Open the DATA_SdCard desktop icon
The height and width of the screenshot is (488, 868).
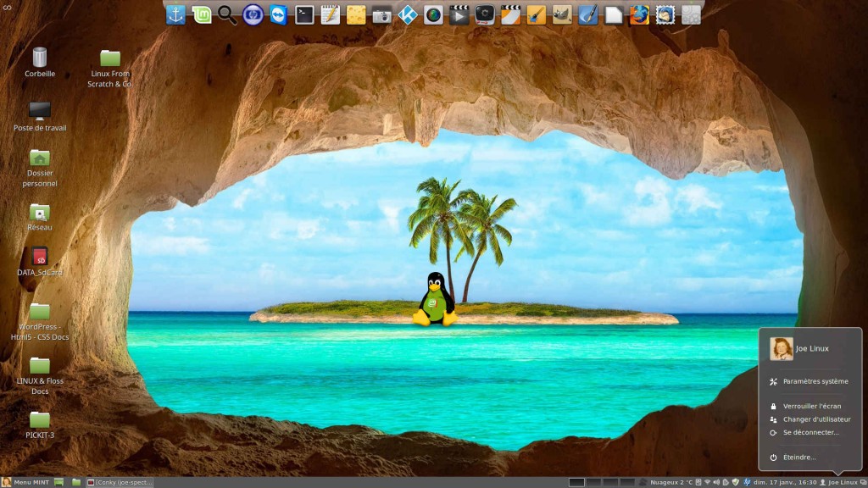pyautogui.click(x=40, y=257)
